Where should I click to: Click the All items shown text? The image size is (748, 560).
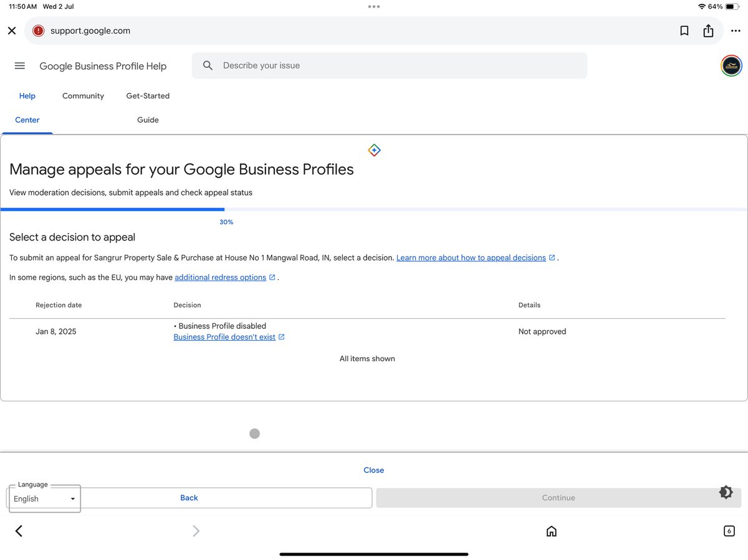(x=367, y=359)
